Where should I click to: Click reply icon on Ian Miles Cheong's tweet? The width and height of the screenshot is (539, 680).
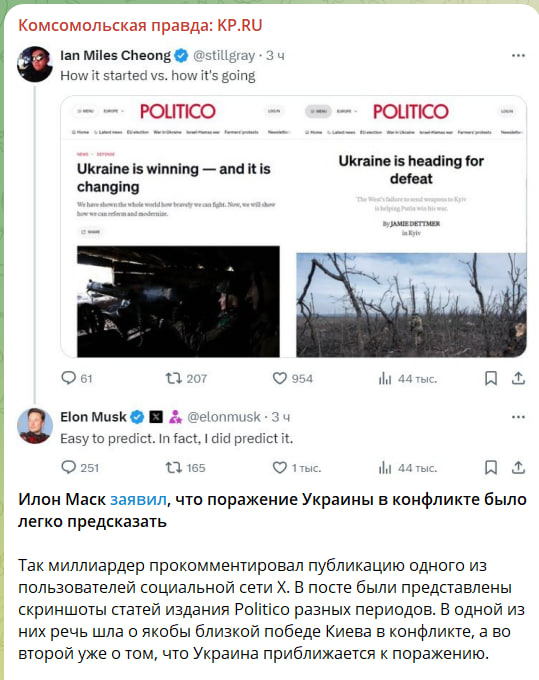click(69, 378)
